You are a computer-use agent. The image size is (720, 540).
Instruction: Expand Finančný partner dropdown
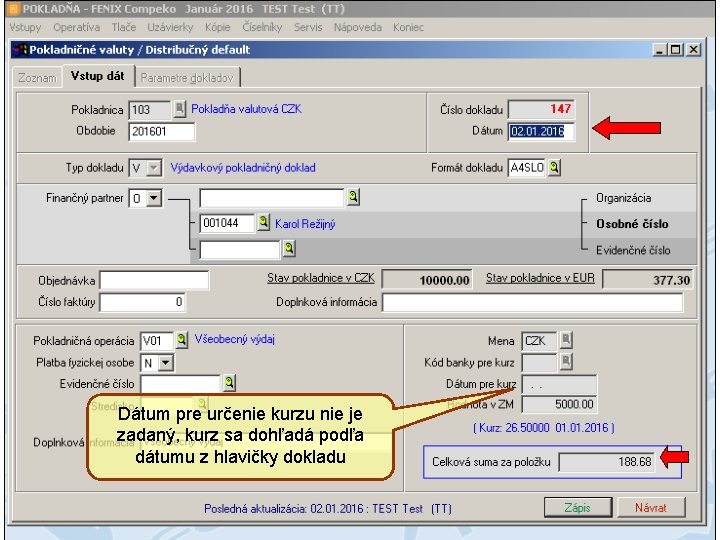[x=154, y=198]
